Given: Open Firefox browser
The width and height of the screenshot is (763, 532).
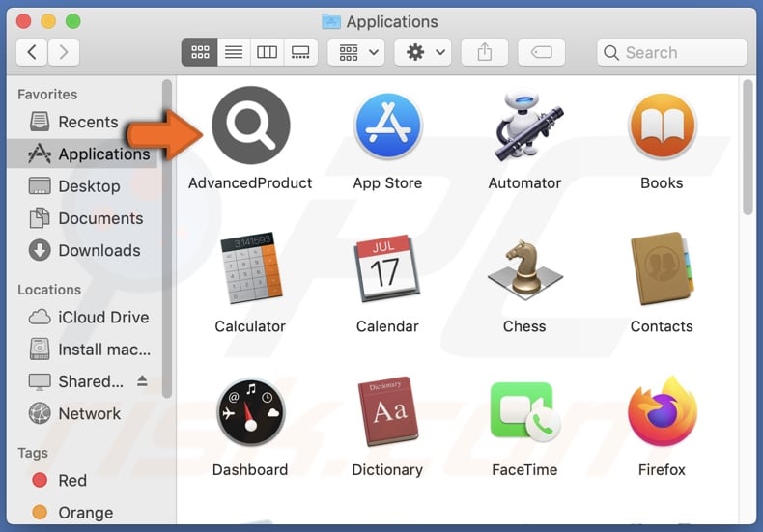Looking at the screenshot, I should (x=663, y=412).
